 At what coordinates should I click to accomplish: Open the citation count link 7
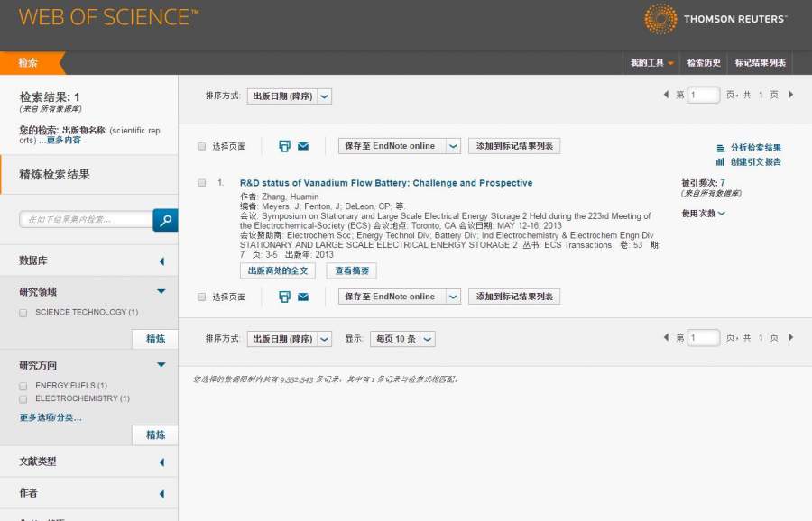point(723,183)
